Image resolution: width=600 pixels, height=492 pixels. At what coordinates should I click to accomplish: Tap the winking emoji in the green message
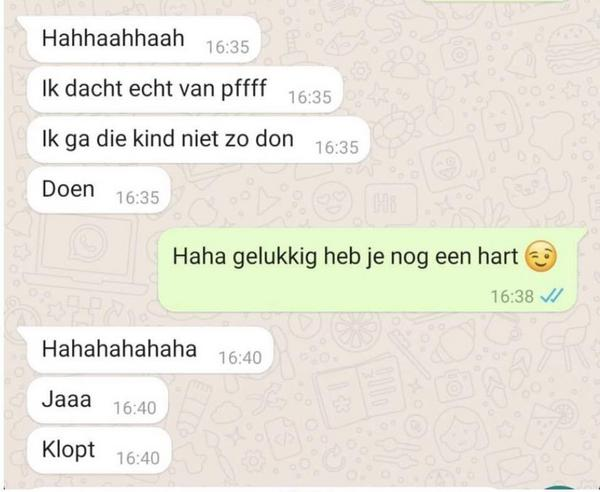(x=541, y=256)
